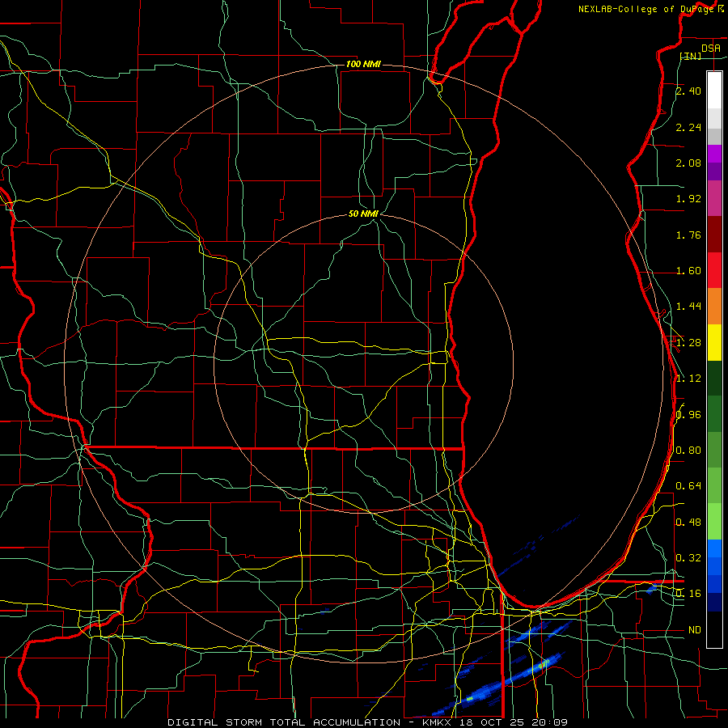Viewport: 728px width, 728px height.
Task: Click the pink-magenta swatch beside 1.92
Action: pos(714,198)
